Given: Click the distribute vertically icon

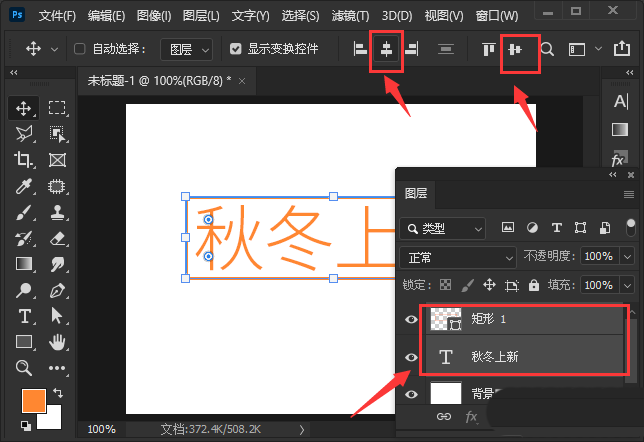Looking at the screenshot, I should [446, 49].
